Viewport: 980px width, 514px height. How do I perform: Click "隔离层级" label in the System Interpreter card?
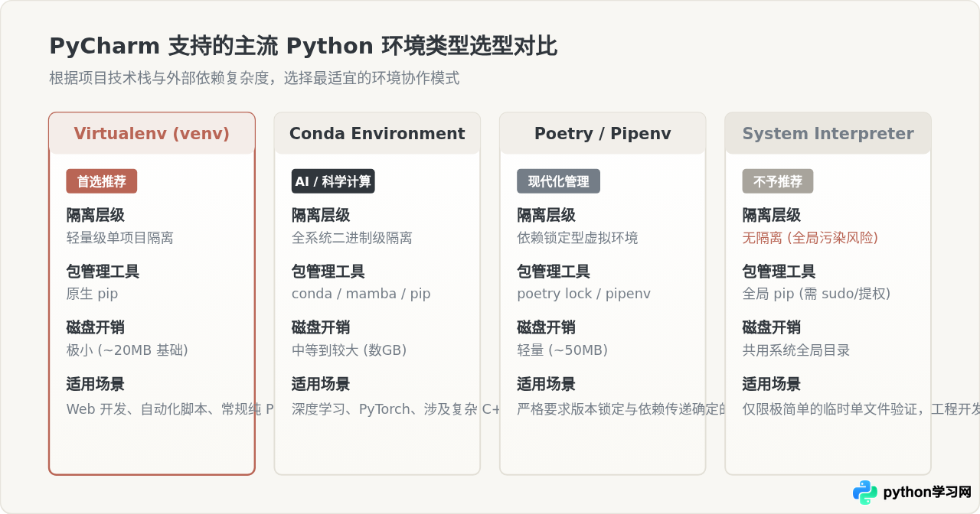coord(772,216)
